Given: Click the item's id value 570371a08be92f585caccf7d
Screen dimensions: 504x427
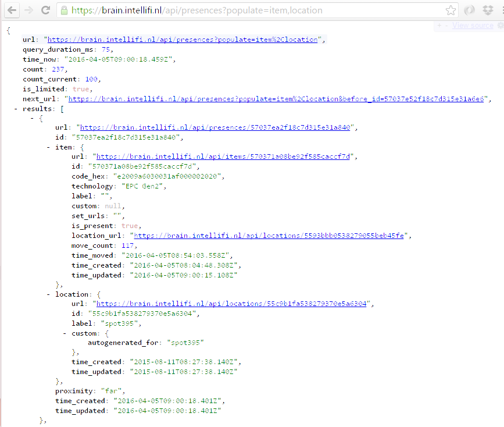Looking at the screenshot, I should (x=142, y=166).
